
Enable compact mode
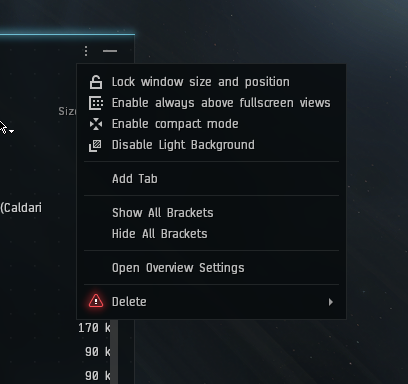tap(175, 124)
